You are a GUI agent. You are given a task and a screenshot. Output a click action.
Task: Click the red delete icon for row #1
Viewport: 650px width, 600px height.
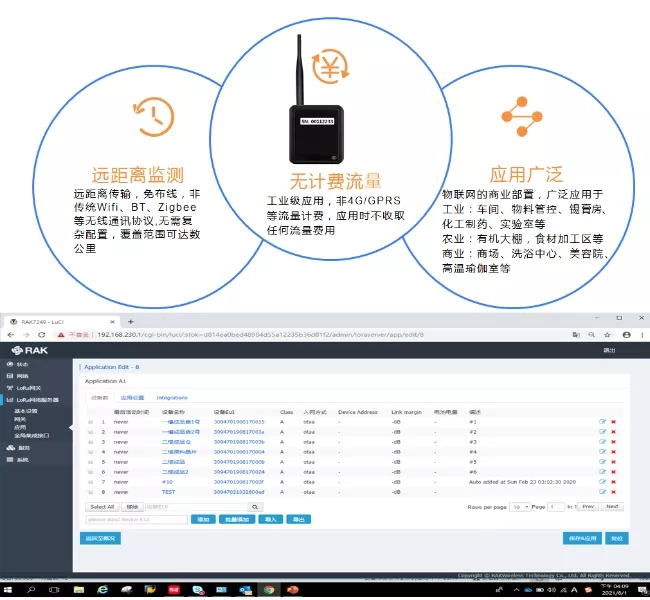(614, 422)
